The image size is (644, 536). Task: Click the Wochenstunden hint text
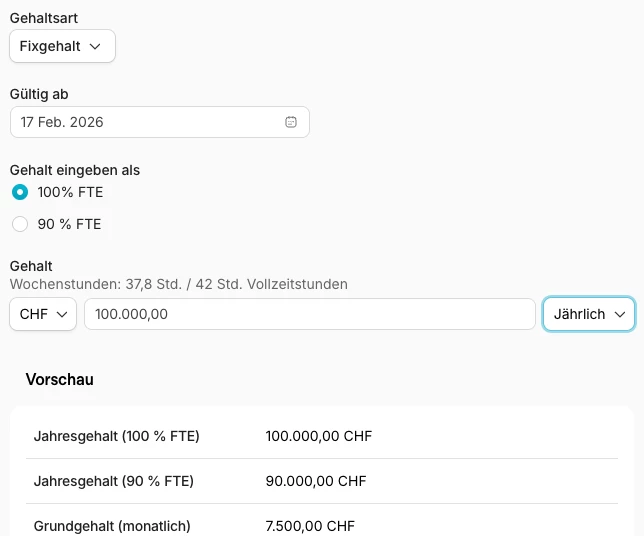point(179,284)
